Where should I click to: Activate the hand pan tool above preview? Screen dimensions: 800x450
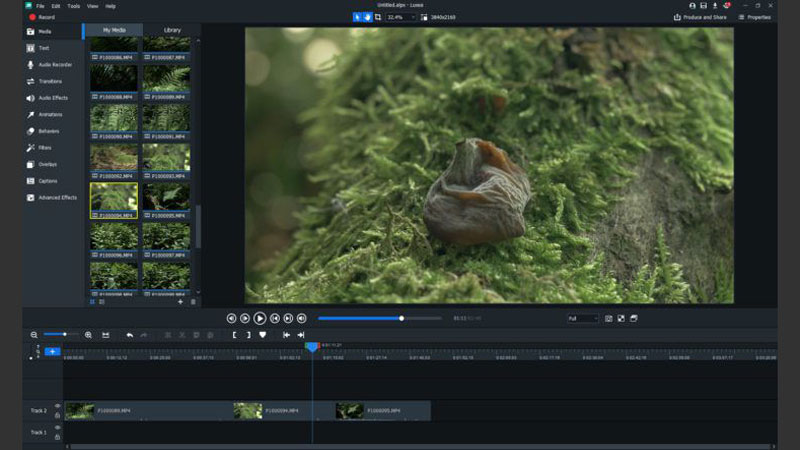click(367, 17)
